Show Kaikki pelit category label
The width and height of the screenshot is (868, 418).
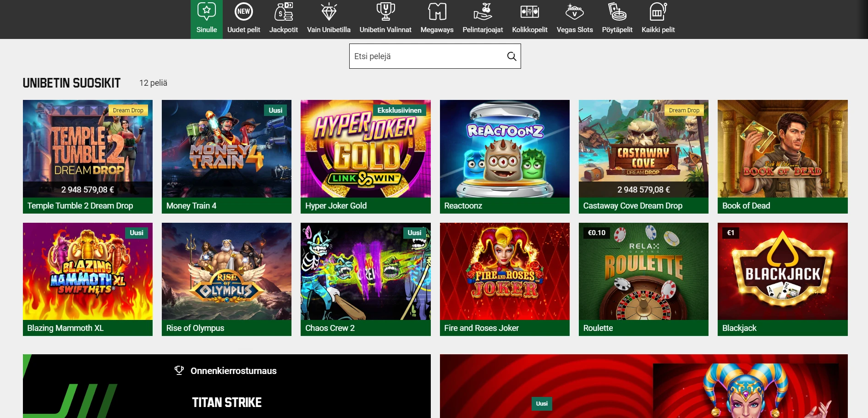[658, 30]
